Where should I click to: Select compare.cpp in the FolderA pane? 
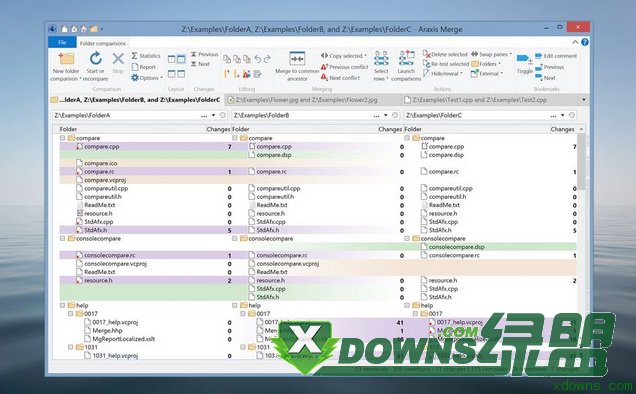[x=102, y=146]
